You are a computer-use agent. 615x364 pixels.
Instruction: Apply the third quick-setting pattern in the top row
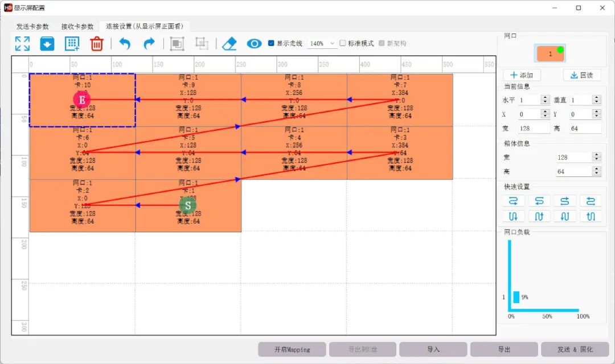coord(565,201)
